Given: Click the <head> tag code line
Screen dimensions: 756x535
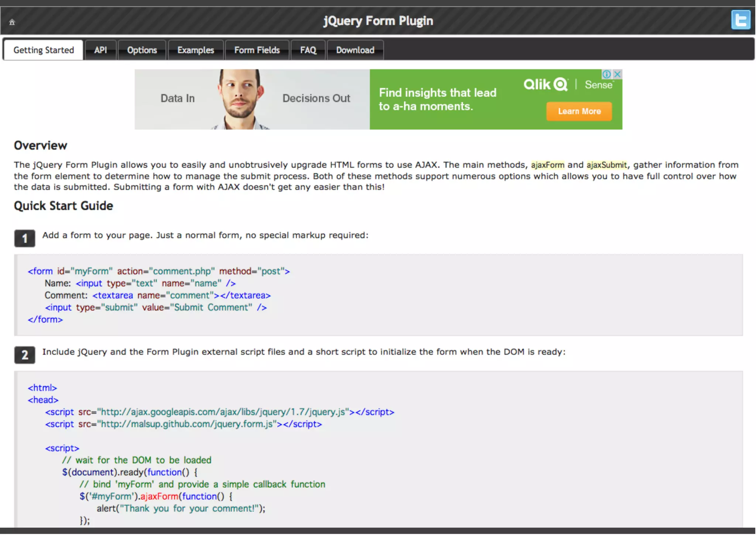Looking at the screenshot, I should pyautogui.click(x=43, y=400).
